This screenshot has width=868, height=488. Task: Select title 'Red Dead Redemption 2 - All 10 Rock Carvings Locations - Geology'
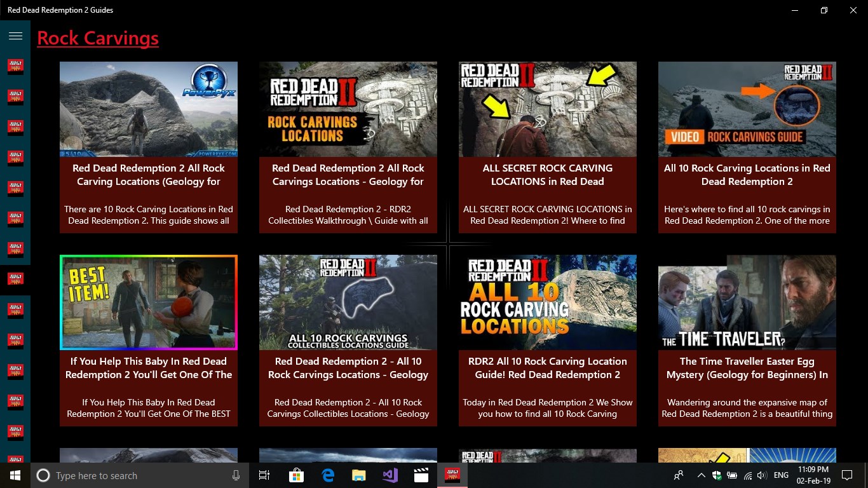348,368
